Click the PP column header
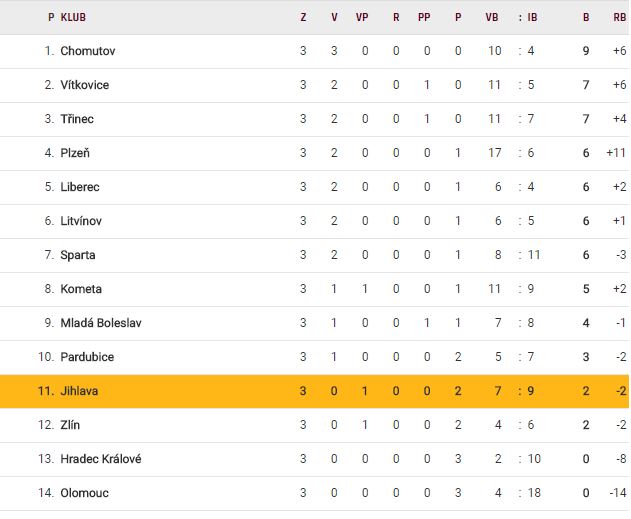This screenshot has height=519, width=631. pyautogui.click(x=427, y=17)
